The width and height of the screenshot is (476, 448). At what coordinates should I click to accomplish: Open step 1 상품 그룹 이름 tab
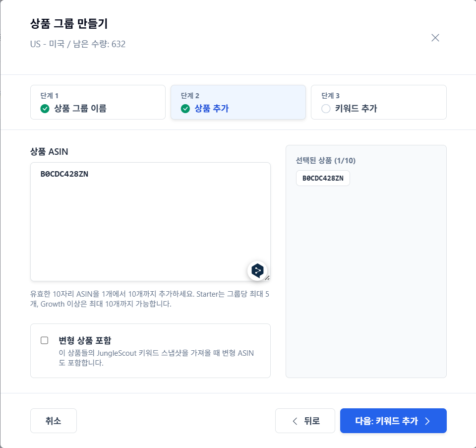[98, 102]
